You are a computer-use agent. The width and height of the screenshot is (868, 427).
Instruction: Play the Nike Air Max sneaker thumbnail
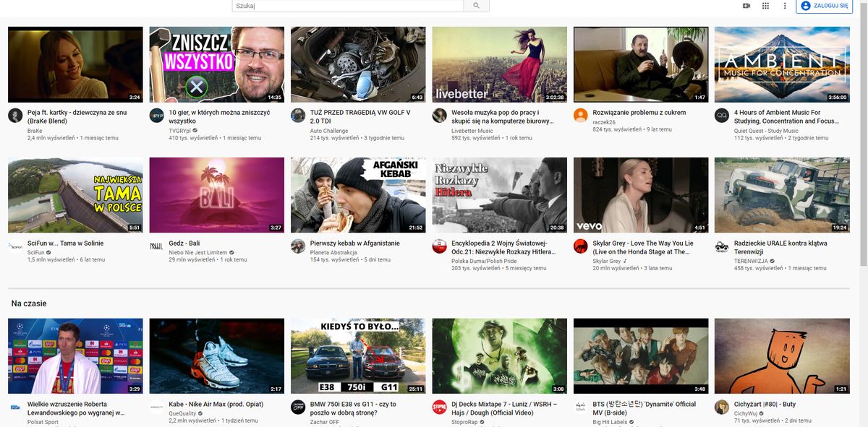coord(216,356)
